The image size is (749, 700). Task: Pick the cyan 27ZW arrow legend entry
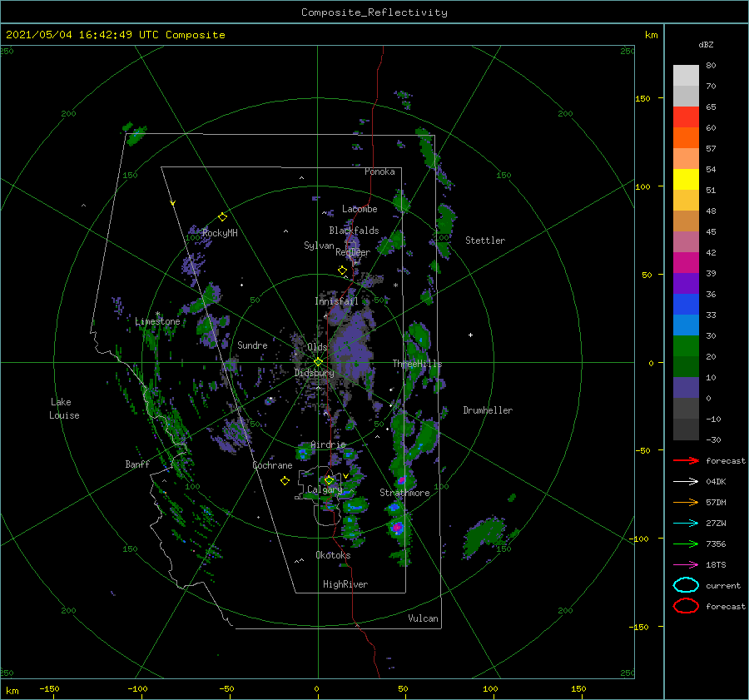(686, 524)
